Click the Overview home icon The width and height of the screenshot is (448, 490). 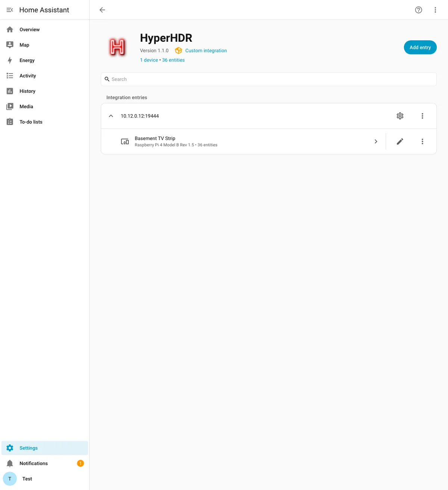coord(10,29)
